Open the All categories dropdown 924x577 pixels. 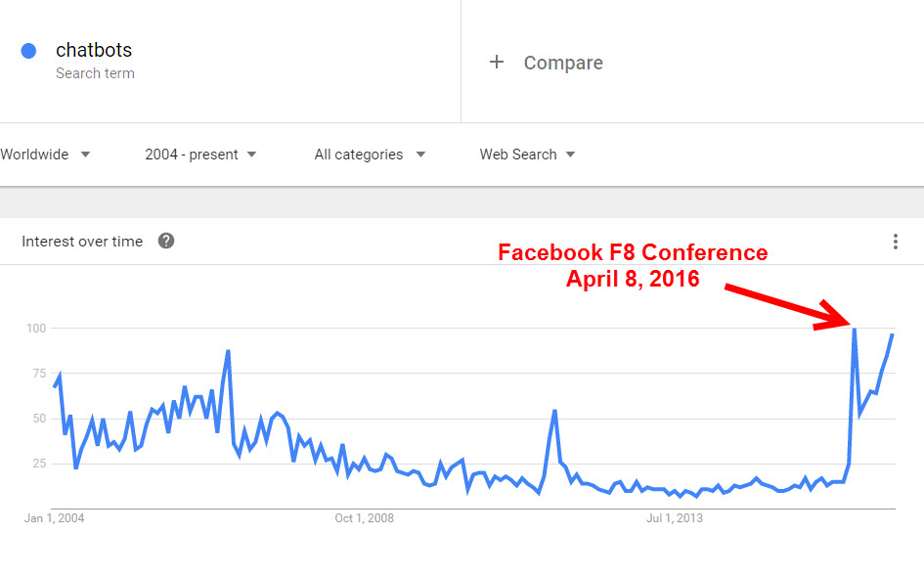[x=370, y=155]
